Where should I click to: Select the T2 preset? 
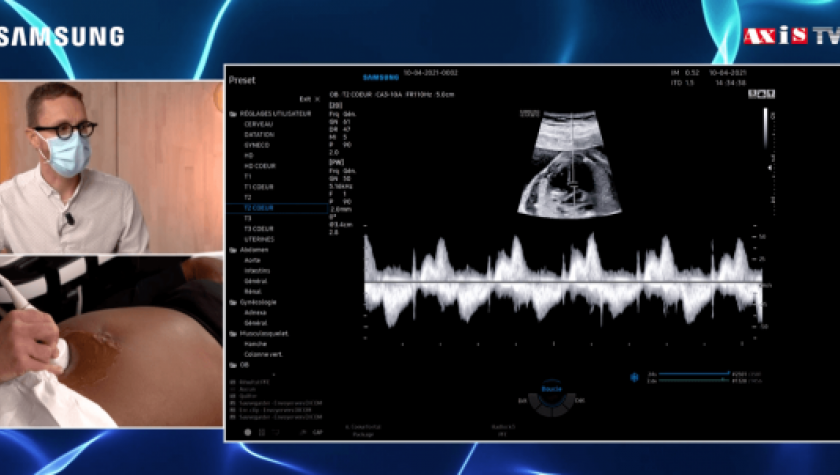(248, 197)
